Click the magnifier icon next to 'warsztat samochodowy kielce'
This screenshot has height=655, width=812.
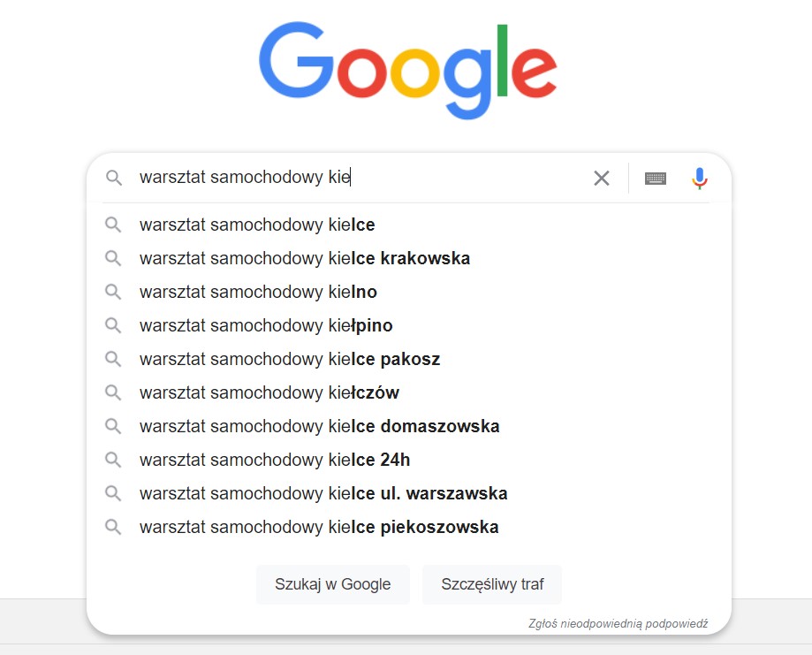(x=114, y=225)
